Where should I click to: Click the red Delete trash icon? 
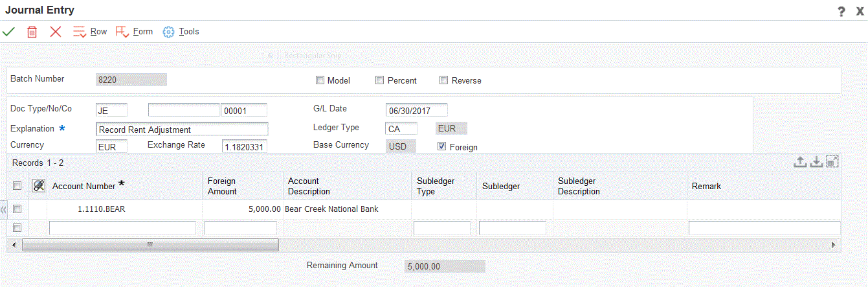[x=32, y=32]
